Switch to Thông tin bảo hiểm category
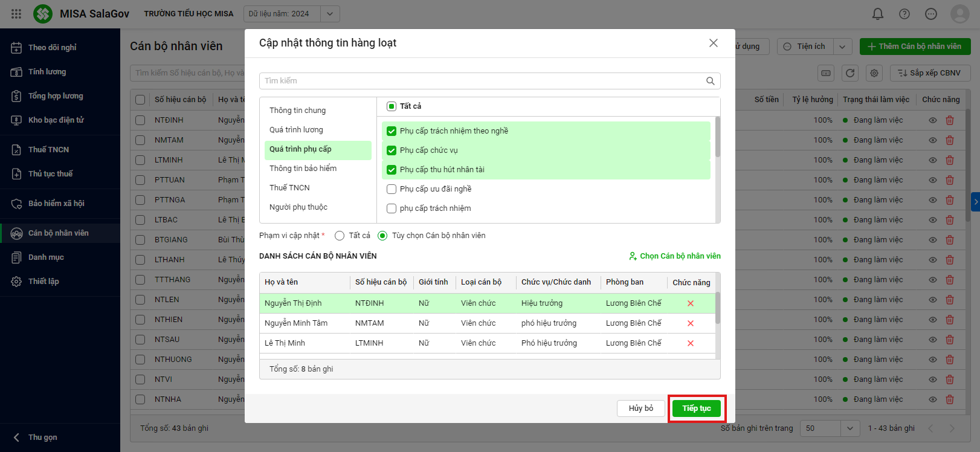The height and width of the screenshot is (452, 980). (303, 169)
